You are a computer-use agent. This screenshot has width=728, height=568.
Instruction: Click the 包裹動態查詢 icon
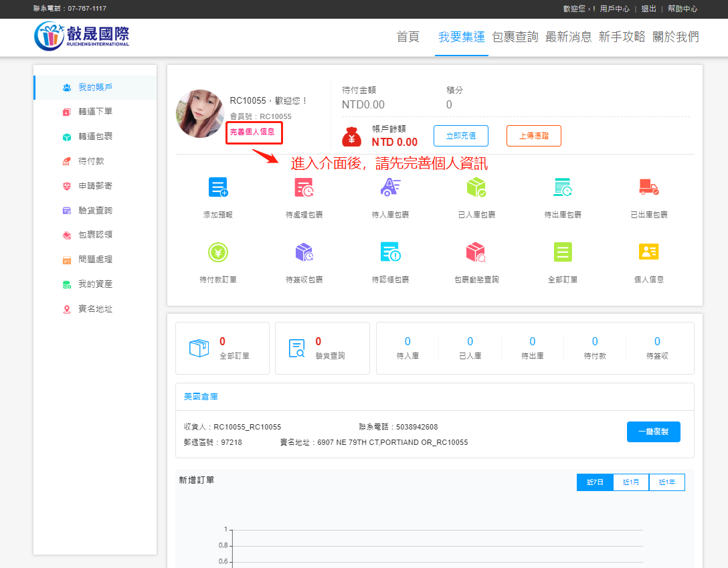(476, 252)
